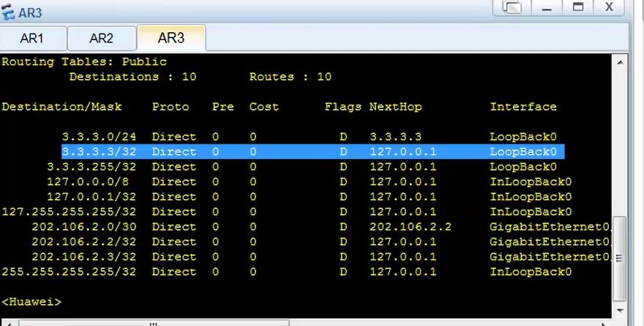Click the 202.106.2.2 next hop value
This screenshot has width=644, height=326.
click(411, 226)
